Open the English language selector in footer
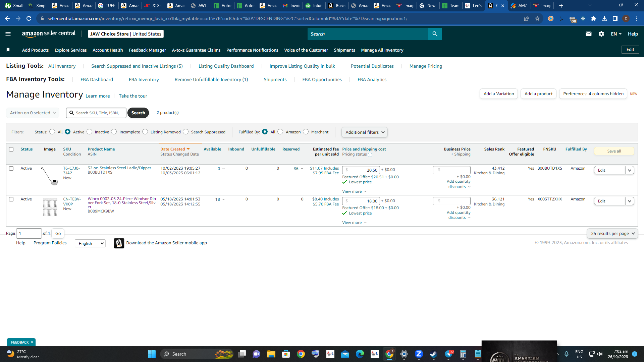Screen dimensions: 644x362 click(90, 243)
